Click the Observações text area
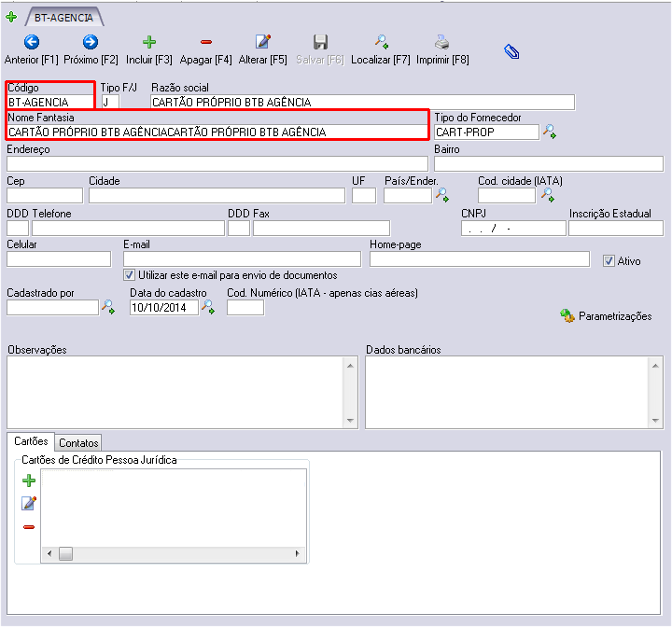 click(175, 392)
